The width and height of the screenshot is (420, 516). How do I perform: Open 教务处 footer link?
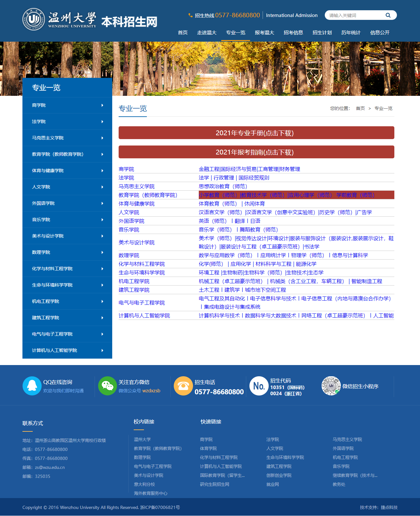coord(339,484)
